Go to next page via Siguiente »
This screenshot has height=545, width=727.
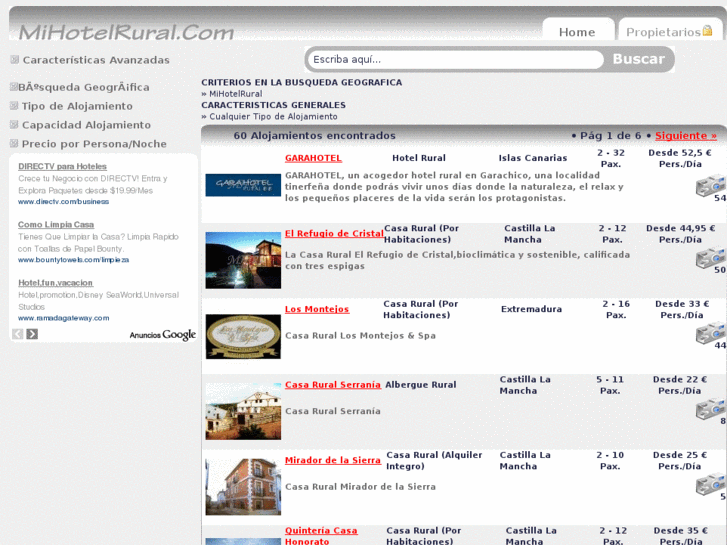pos(686,135)
